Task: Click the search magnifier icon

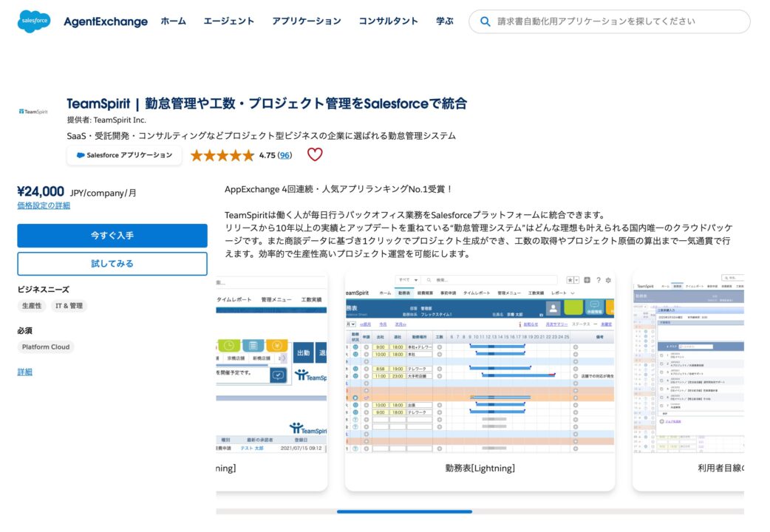Action: [485, 21]
